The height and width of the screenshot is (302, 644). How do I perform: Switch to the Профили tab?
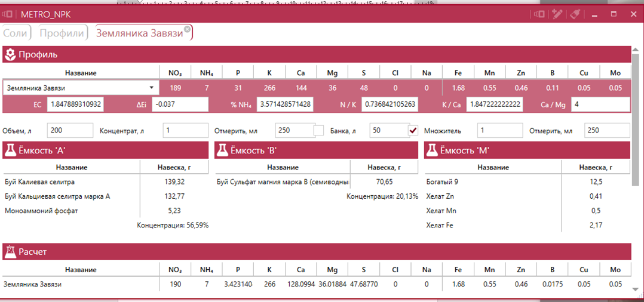[62, 33]
